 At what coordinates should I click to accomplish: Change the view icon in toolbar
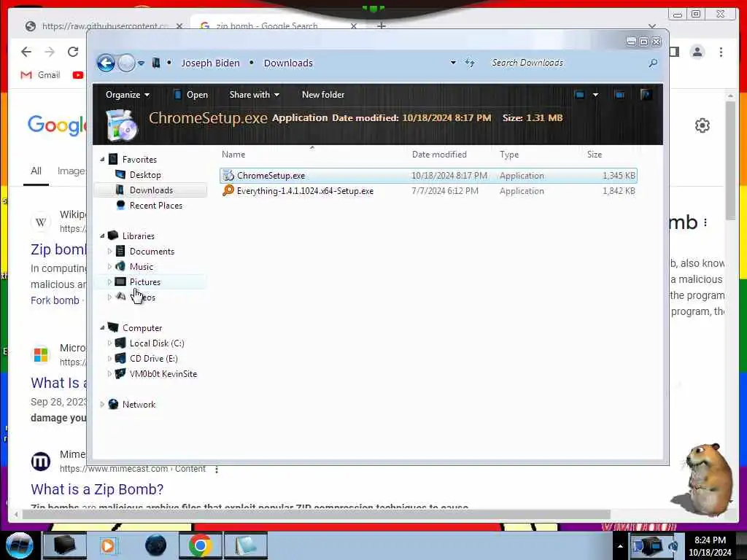(579, 95)
